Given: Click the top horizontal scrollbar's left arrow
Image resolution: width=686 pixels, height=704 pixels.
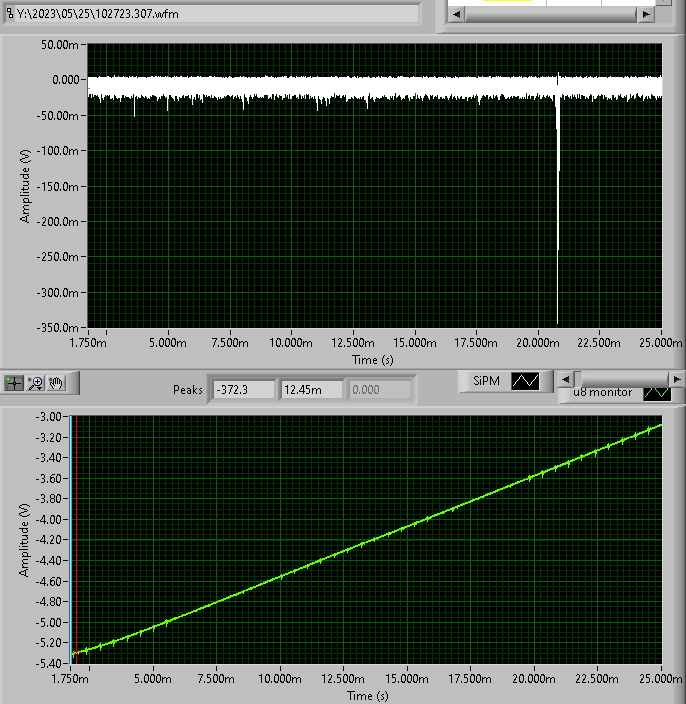Looking at the screenshot, I should pos(455,14).
